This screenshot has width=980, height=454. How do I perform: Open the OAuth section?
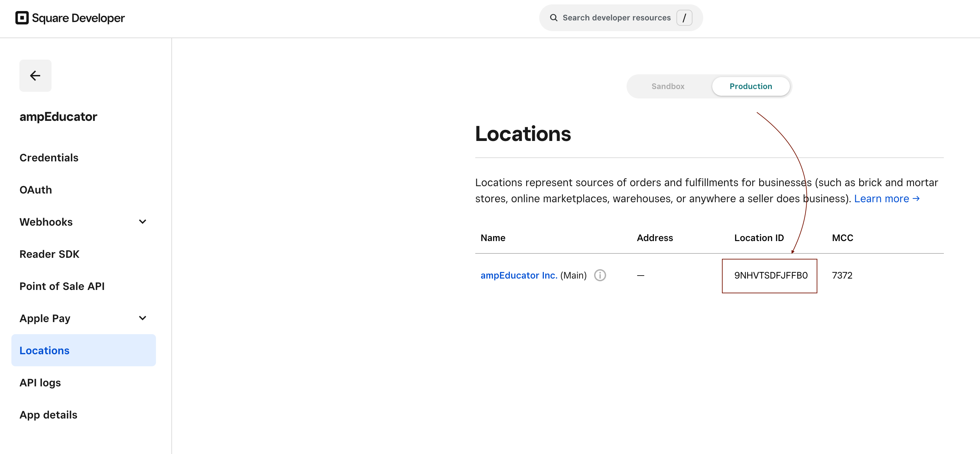tap(36, 190)
